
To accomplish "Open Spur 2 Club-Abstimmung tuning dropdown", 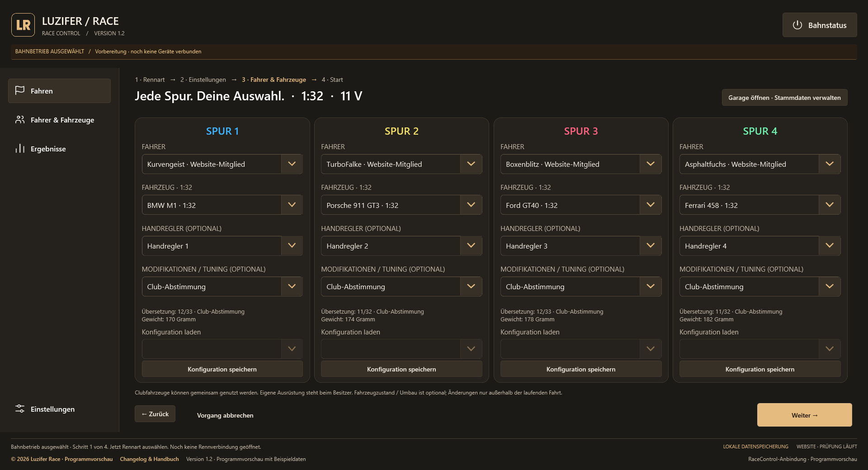I will (401, 287).
